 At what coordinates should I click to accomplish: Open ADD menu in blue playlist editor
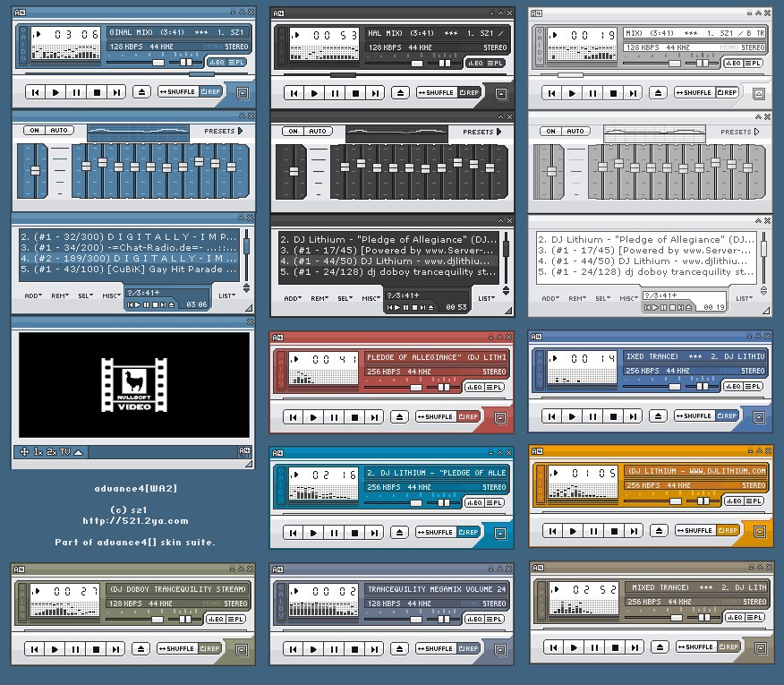pyautogui.click(x=33, y=296)
